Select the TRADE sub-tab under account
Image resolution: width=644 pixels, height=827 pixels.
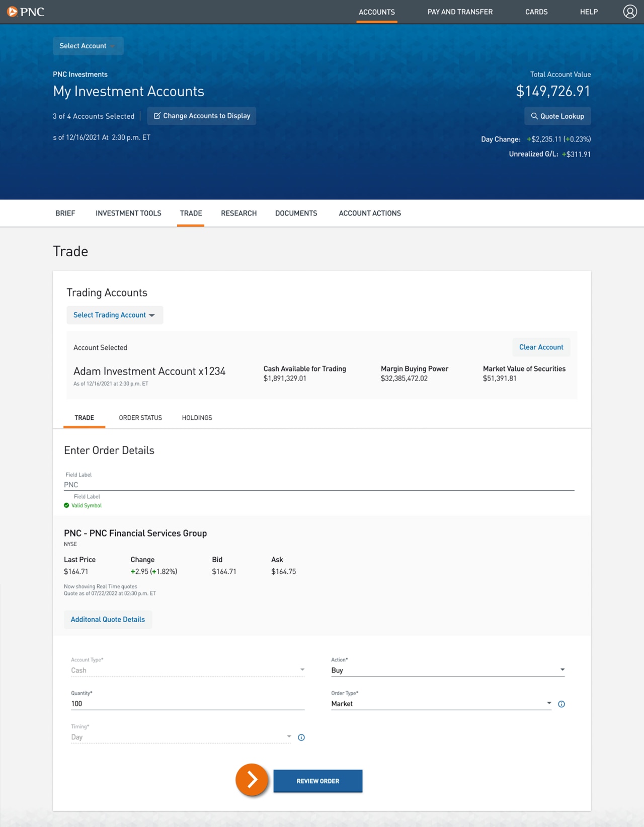pos(84,418)
